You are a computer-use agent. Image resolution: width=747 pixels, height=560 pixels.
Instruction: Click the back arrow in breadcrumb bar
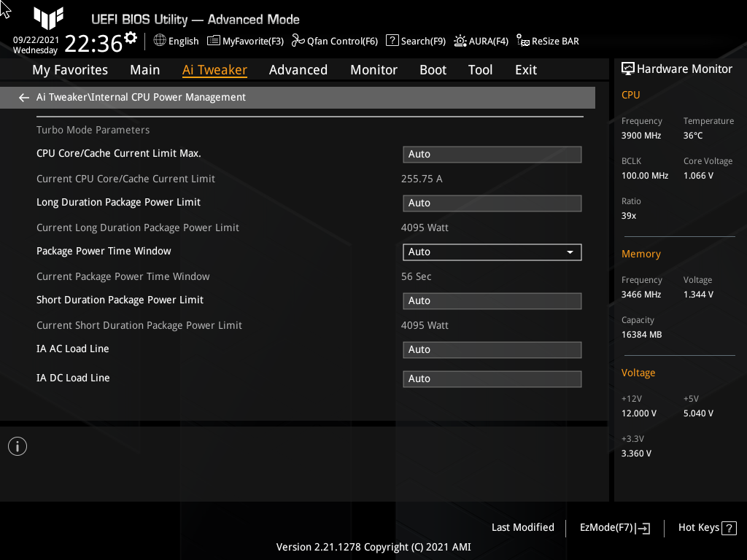tap(24, 98)
